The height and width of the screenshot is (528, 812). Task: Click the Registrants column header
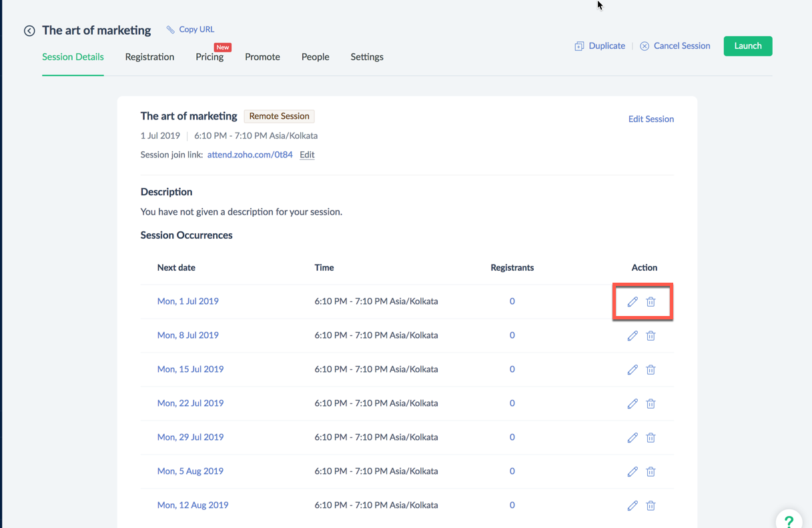pos(512,267)
